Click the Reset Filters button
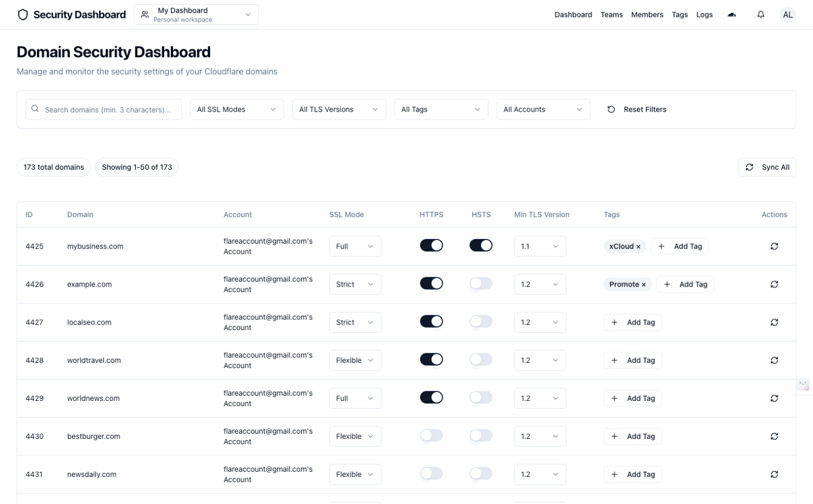Screen dimensions: 813x504 pos(637,109)
